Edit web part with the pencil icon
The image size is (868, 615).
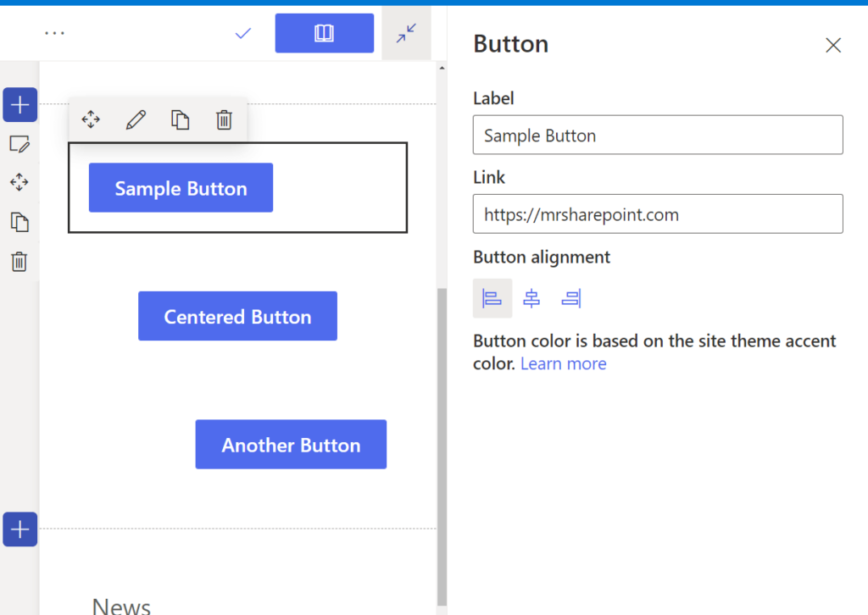136,119
